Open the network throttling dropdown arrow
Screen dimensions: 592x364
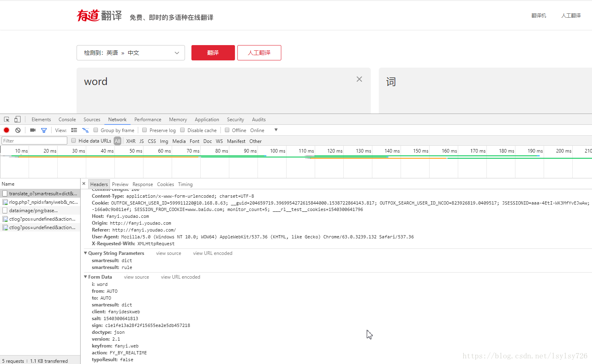point(276,130)
